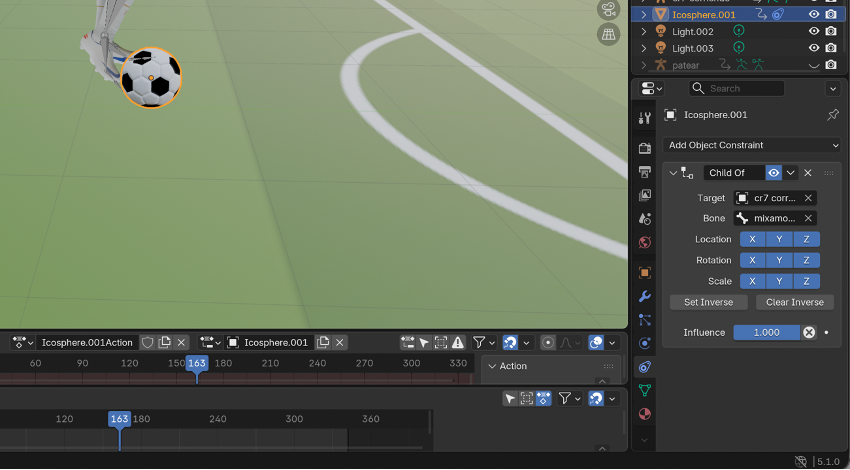Switch viewport perspective/orthographic grid button
This screenshot has height=470, width=850.
(608, 35)
